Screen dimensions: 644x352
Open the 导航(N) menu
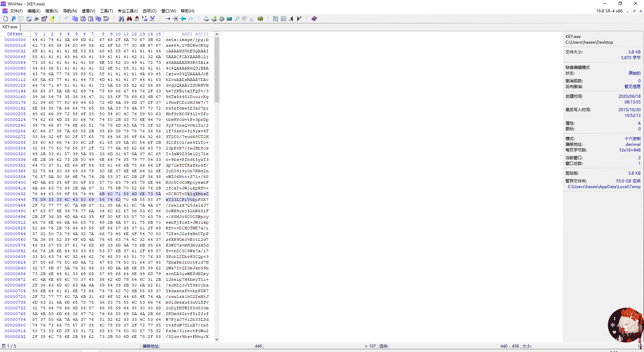click(x=70, y=11)
